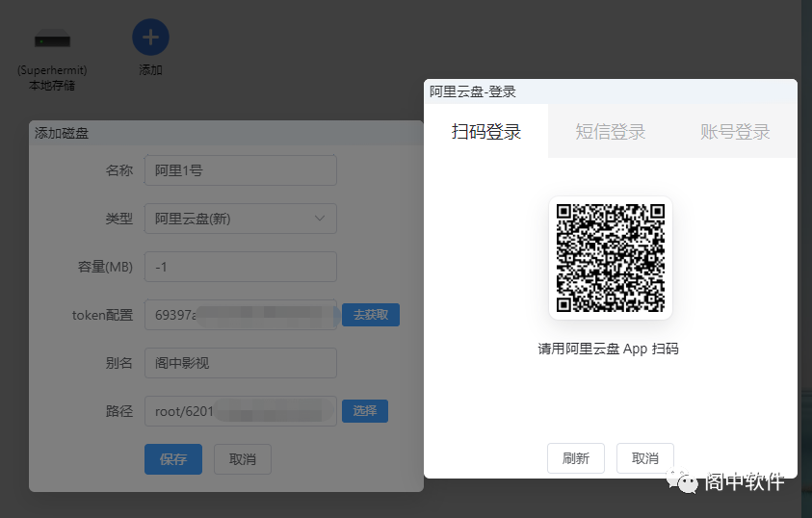The image size is (812, 518).
Task: Click the 选择 path button
Action: tap(365, 411)
